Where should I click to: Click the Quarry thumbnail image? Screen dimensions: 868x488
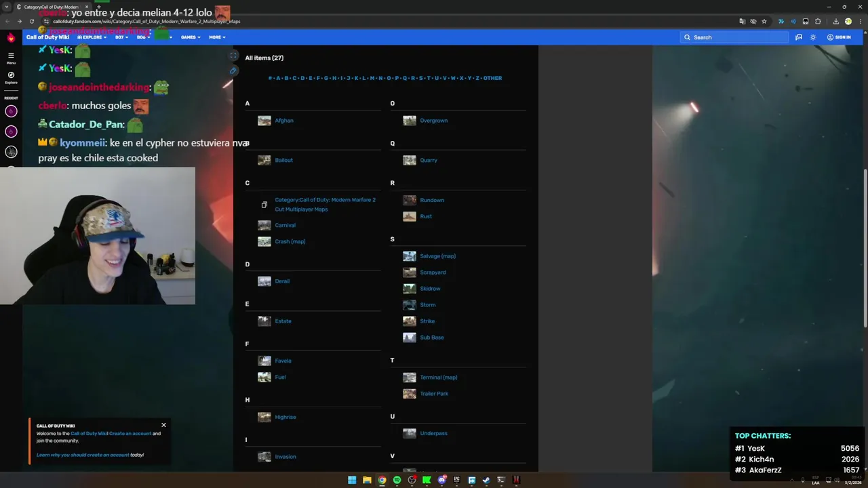coord(410,161)
